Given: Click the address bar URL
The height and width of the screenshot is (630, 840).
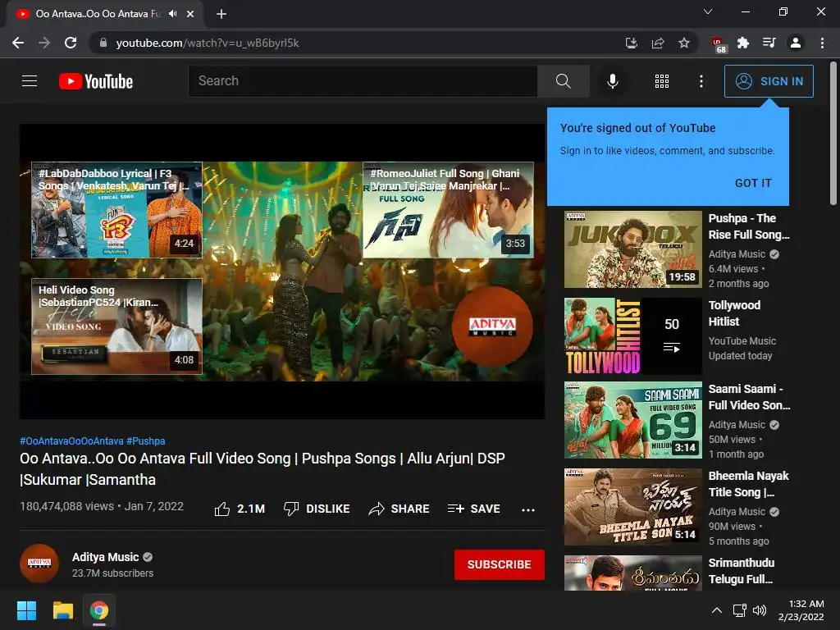Looking at the screenshot, I should pyautogui.click(x=208, y=43).
